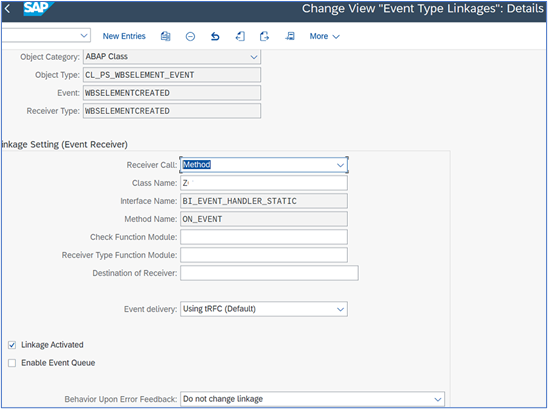Expand the Object Category dropdown
The height and width of the screenshot is (409, 548).
pyautogui.click(x=254, y=57)
